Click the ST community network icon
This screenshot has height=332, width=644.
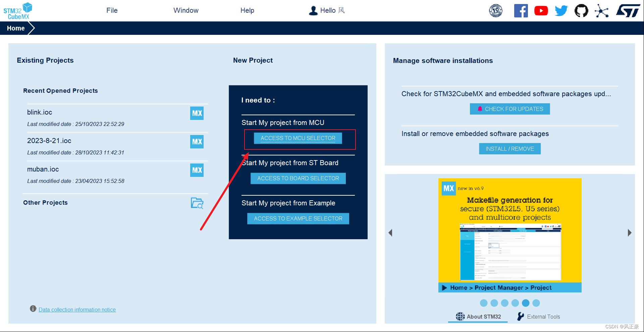point(602,11)
